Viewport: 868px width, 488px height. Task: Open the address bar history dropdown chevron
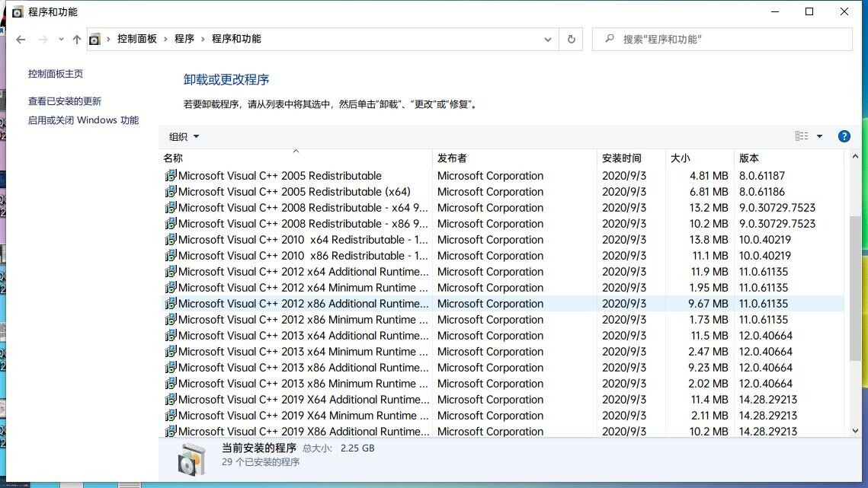[x=547, y=39]
